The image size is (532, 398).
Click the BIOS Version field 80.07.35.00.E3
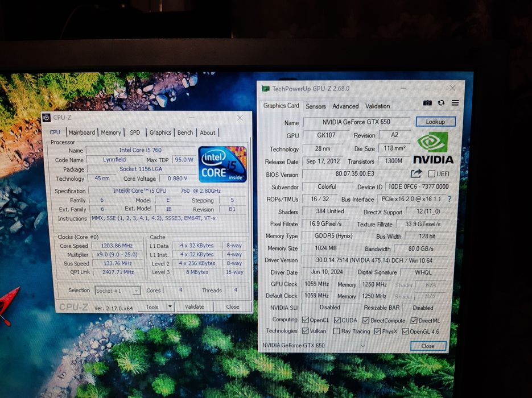point(355,174)
